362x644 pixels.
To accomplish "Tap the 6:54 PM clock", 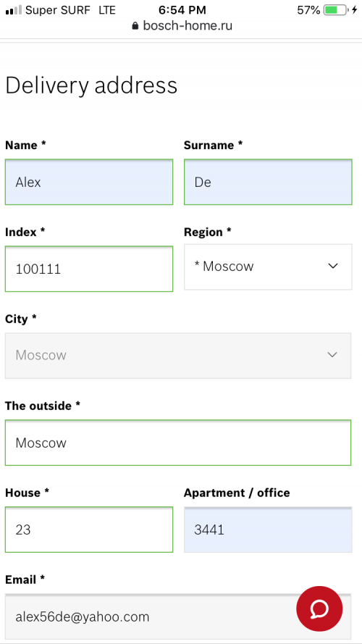I will click(182, 10).
